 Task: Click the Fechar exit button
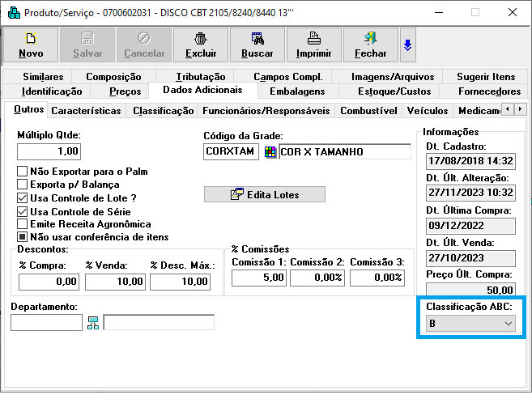[x=370, y=45]
